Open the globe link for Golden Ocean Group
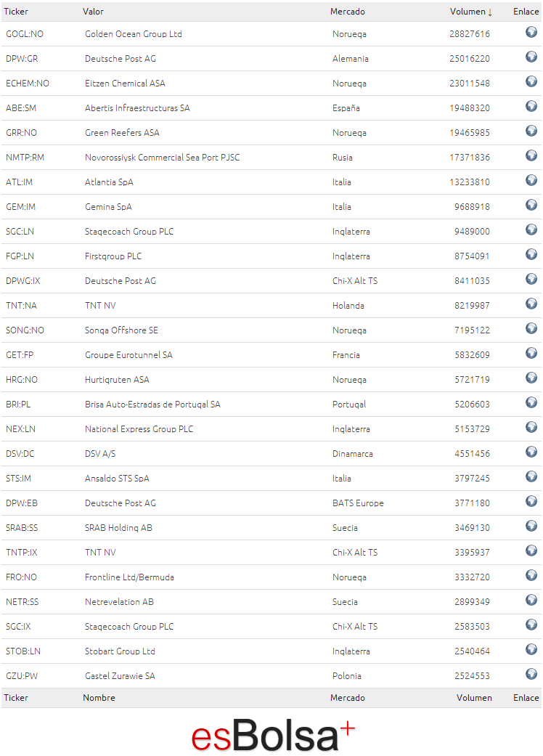The height and width of the screenshot is (756, 543). coord(531,32)
